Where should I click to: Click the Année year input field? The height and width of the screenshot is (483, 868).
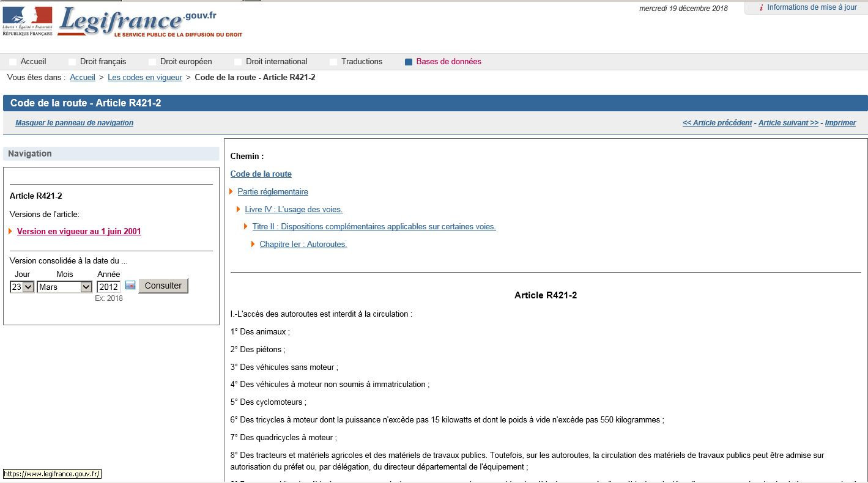pyautogui.click(x=108, y=287)
